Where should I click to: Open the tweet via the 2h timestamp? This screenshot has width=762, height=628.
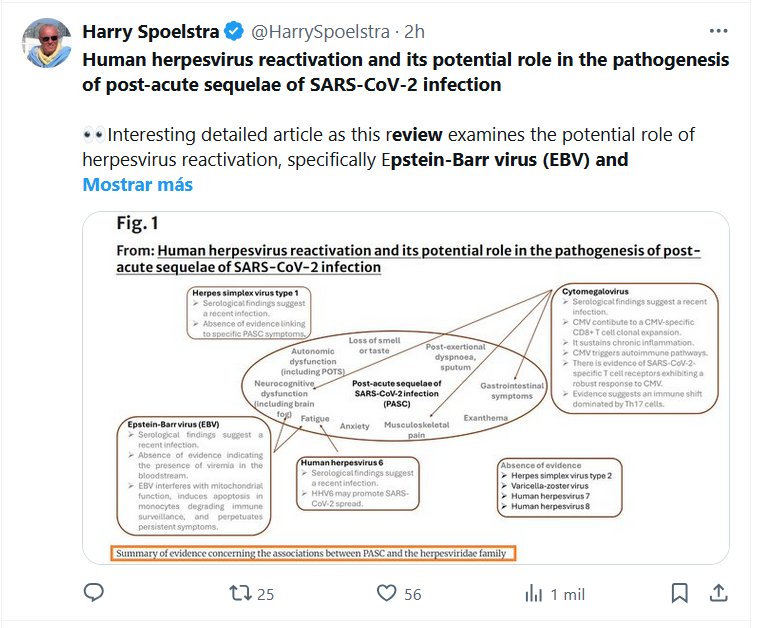tap(414, 32)
